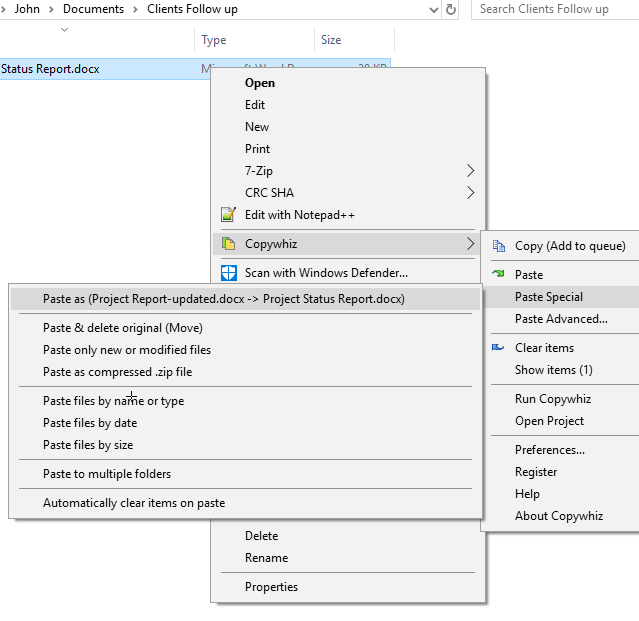Click the refresh icon in address bar
This screenshot has height=621, width=639.
[x=451, y=9]
